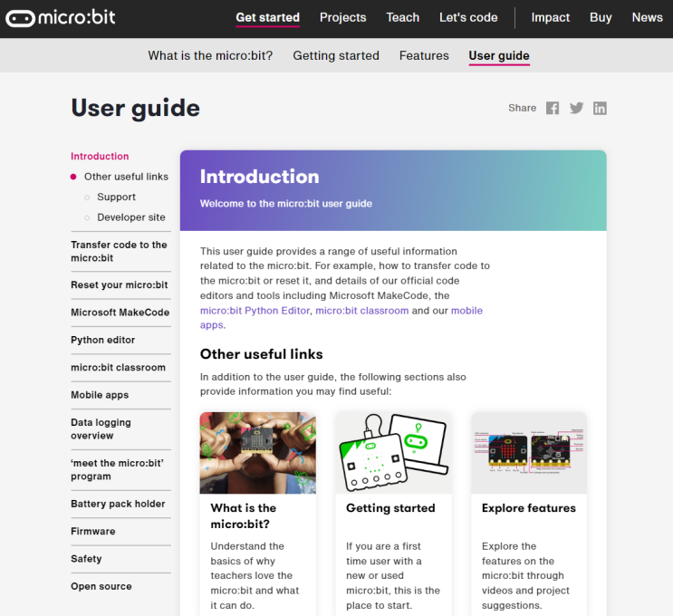Image resolution: width=673 pixels, height=616 pixels.
Task: Open Developer site sidebar link
Action: 131,217
